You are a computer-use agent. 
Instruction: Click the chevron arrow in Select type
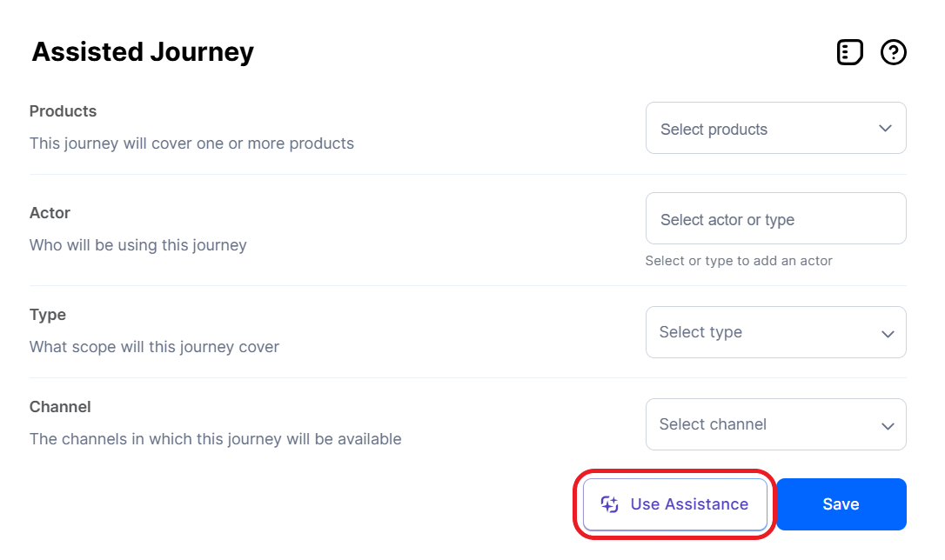(x=888, y=333)
